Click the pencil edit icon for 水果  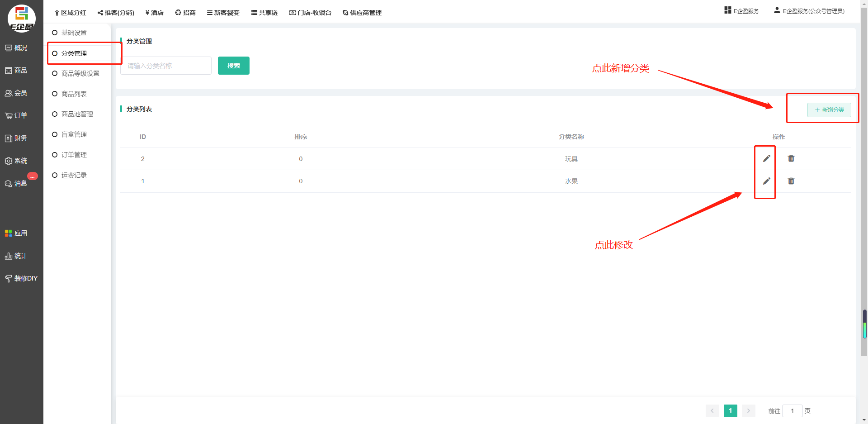click(766, 181)
